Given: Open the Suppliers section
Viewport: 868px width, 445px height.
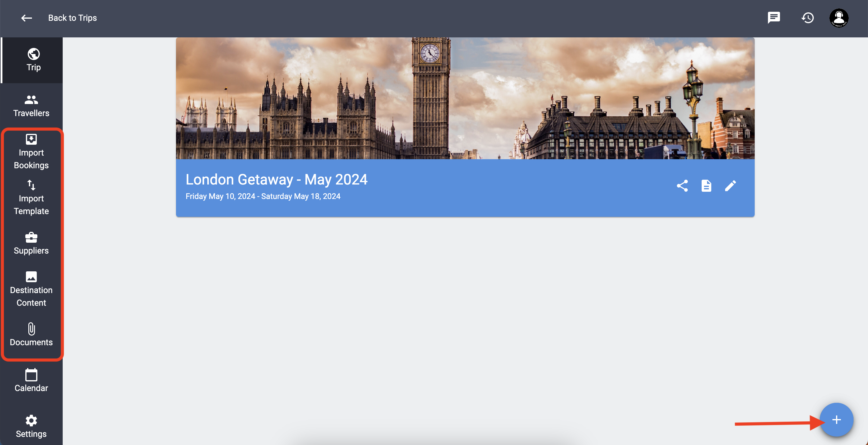Looking at the screenshot, I should click(31, 243).
